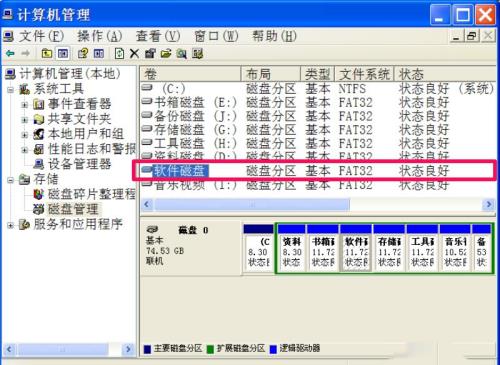
Task: Sort by the 文件系统 column header
Action: [365, 74]
